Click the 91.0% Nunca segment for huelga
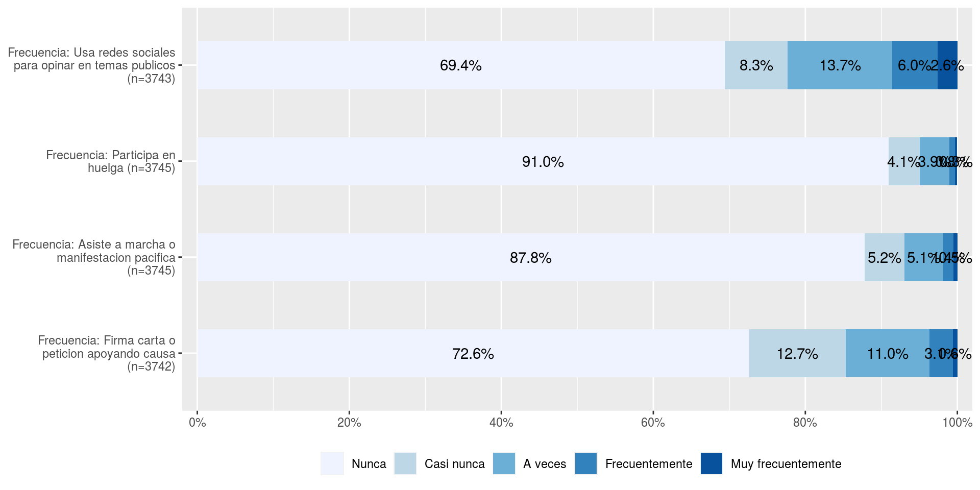 coord(543,162)
